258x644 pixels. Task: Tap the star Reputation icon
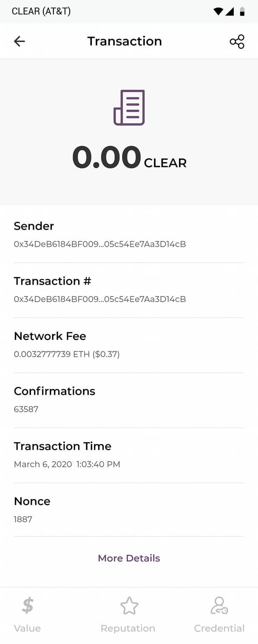129,606
